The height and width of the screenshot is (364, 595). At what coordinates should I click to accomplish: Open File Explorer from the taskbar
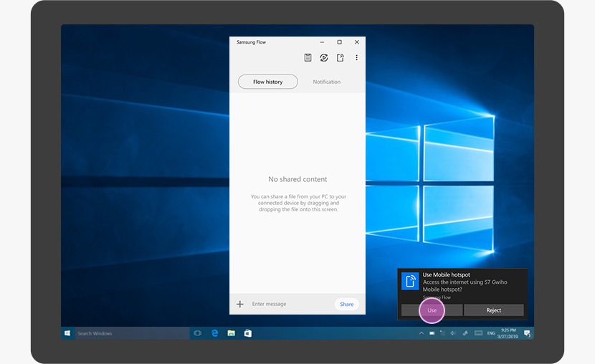(231, 333)
